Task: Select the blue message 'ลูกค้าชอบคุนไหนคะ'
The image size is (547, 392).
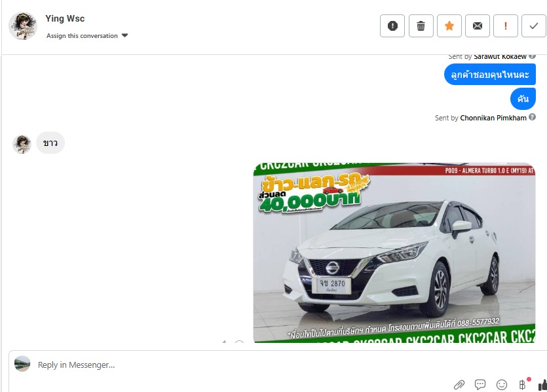Action: pos(490,74)
